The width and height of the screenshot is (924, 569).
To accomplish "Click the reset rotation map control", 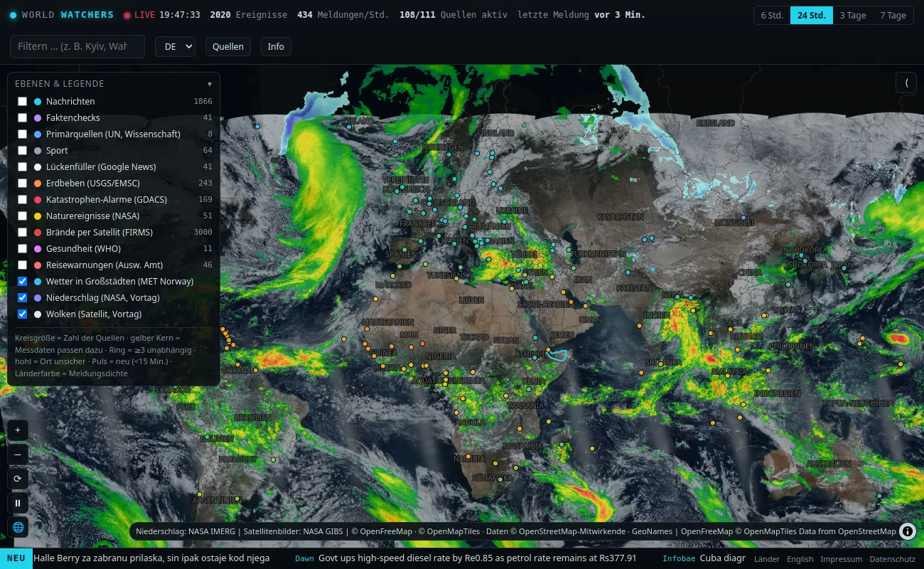I will pyautogui.click(x=18, y=479).
